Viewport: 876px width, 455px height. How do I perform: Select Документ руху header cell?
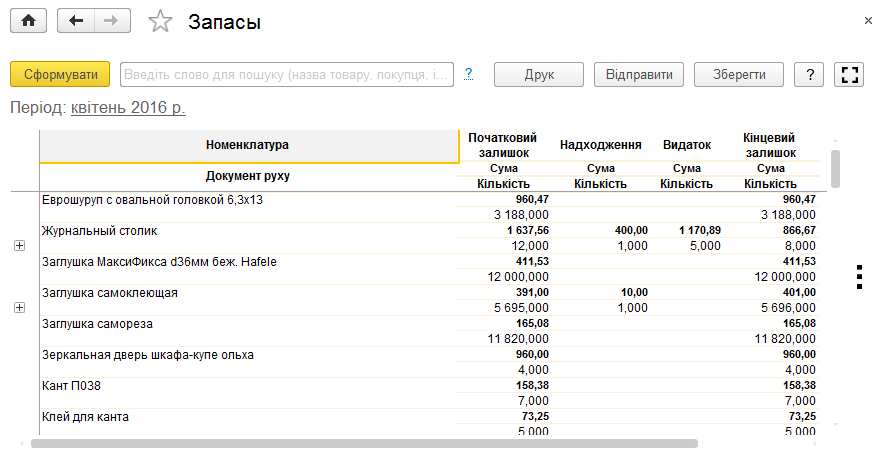pos(248,177)
